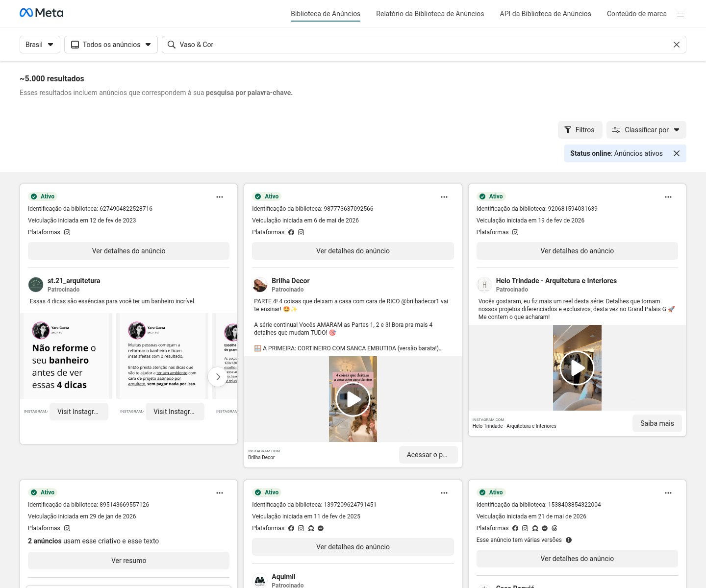Open the Filtros panel
This screenshot has height=588, width=706.
click(580, 130)
